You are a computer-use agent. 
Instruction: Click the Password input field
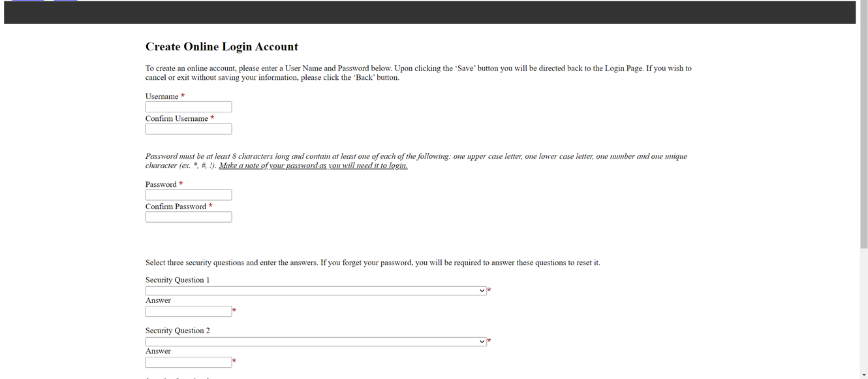(x=188, y=195)
